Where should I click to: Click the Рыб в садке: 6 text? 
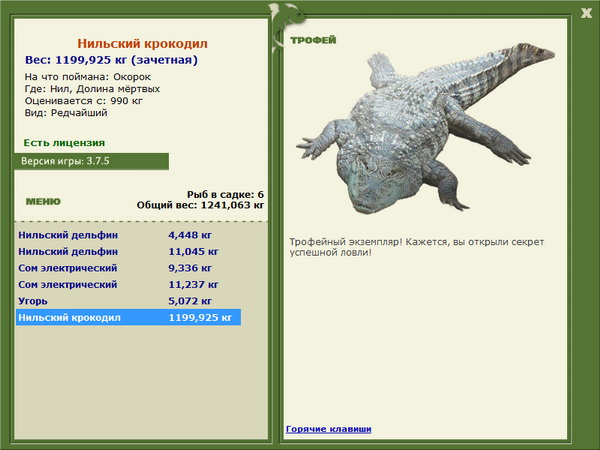pyautogui.click(x=225, y=194)
